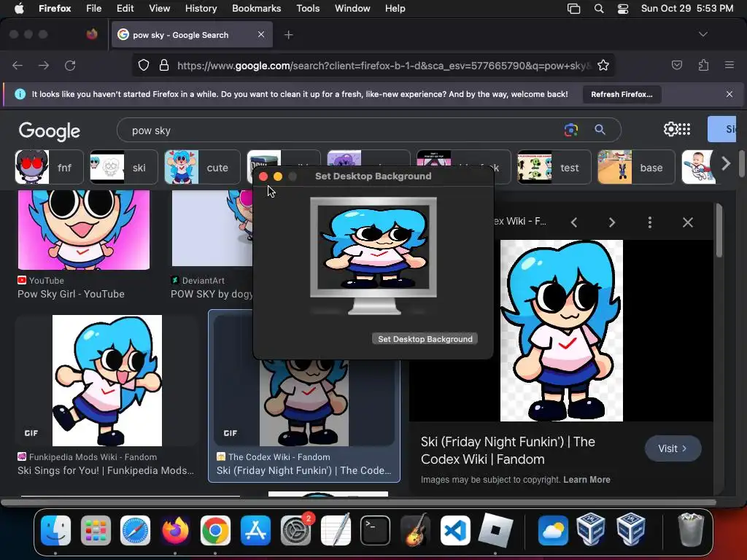Open the Trash in the Dock
Screen dimensions: 747x560
(x=690, y=530)
